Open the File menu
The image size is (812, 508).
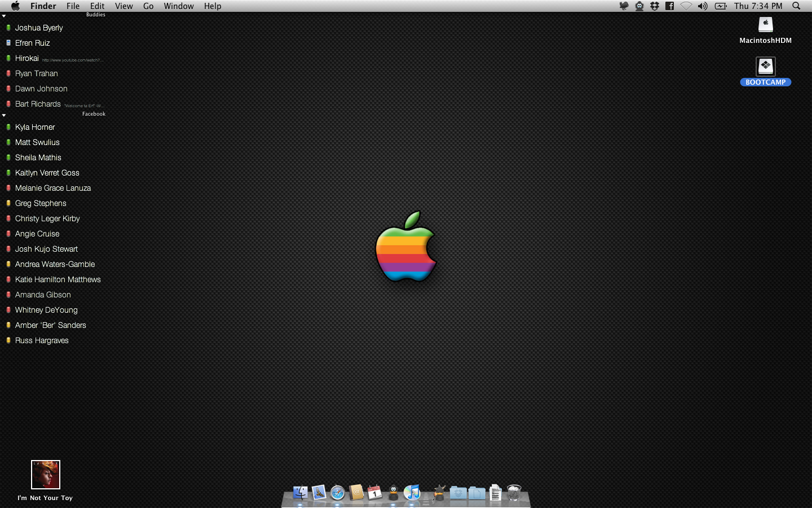tap(73, 6)
